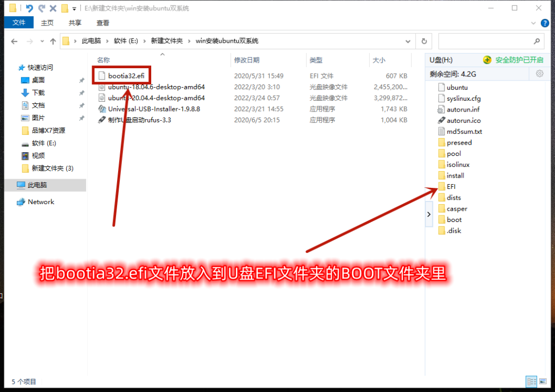
Task: Switch to the 查看 ribbon tab
Action: [102, 23]
